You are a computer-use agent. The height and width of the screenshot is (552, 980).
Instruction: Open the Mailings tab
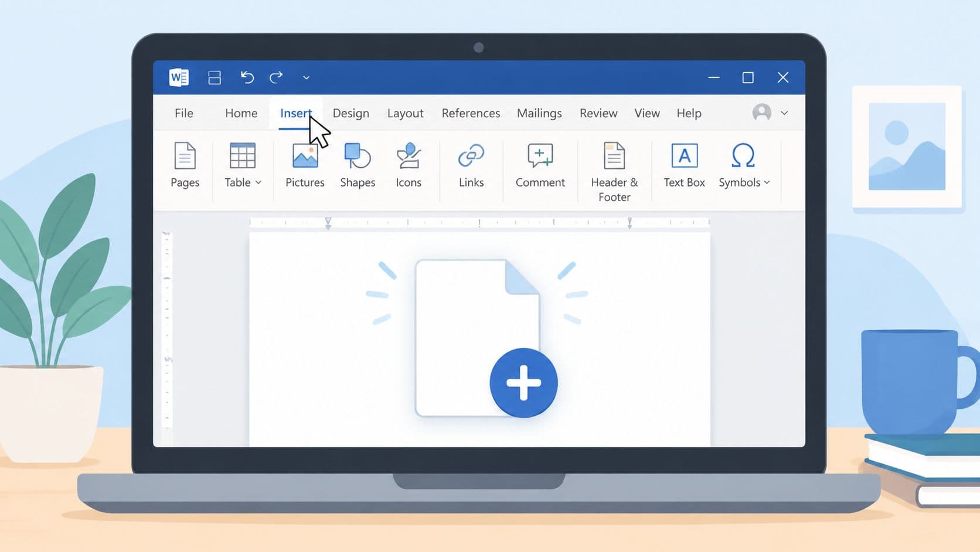[x=539, y=113]
